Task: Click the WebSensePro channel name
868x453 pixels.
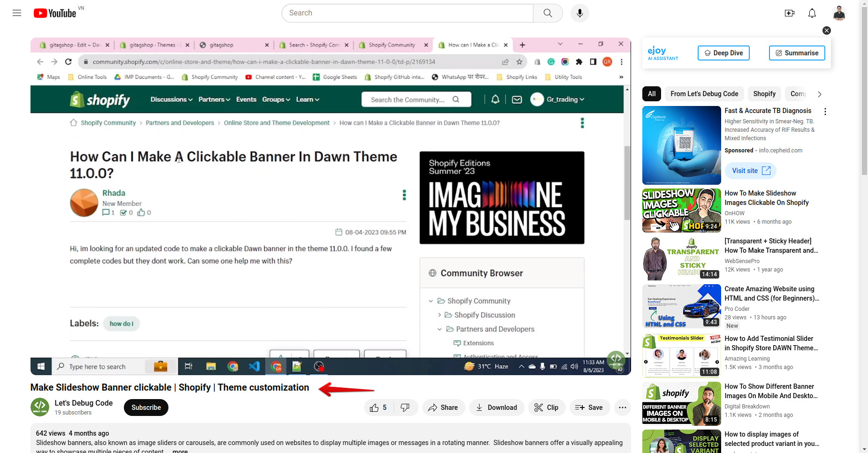Action: pyautogui.click(x=742, y=261)
